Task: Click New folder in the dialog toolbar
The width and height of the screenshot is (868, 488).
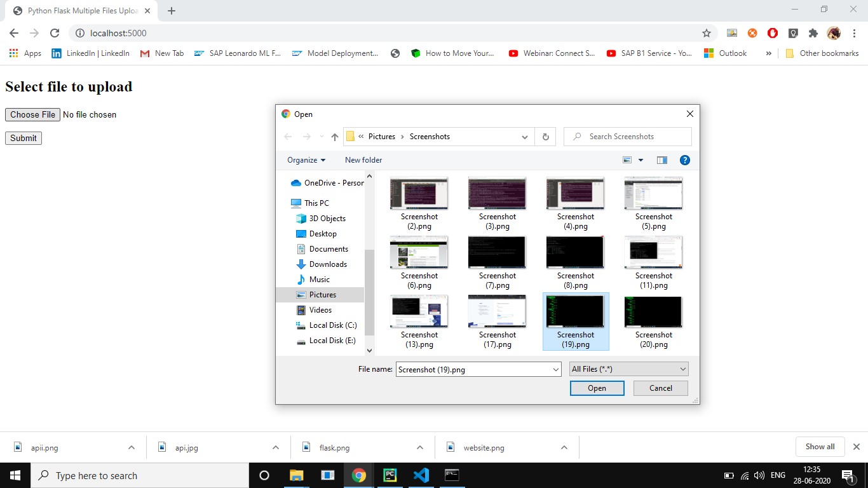Action: pyautogui.click(x=363, y=160)
